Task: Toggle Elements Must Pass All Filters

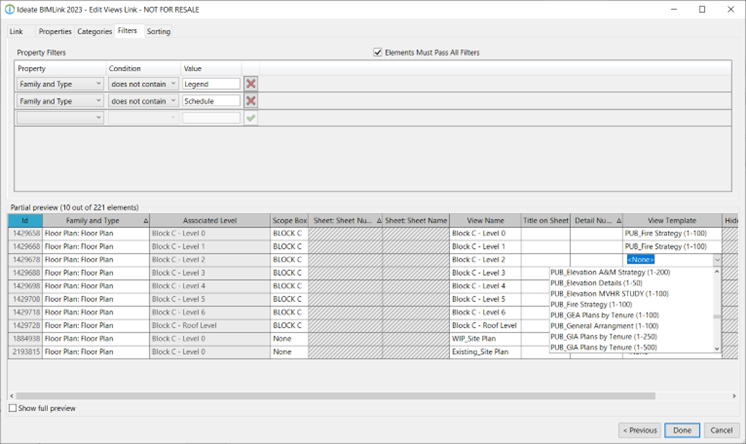Action: tap(378, 52)
